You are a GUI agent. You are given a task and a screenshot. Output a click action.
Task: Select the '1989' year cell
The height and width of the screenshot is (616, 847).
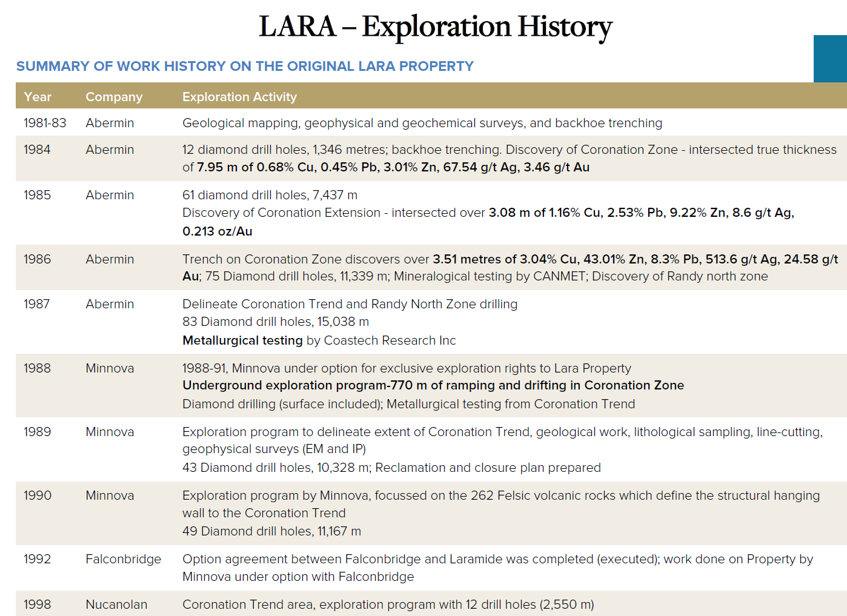click(37, 432)
